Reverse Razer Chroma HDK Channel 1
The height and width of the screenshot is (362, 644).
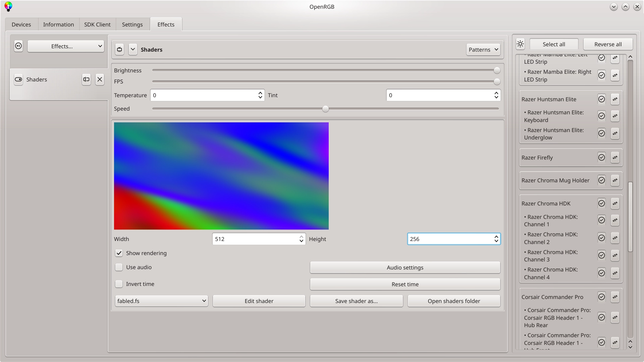pos(615,220)
